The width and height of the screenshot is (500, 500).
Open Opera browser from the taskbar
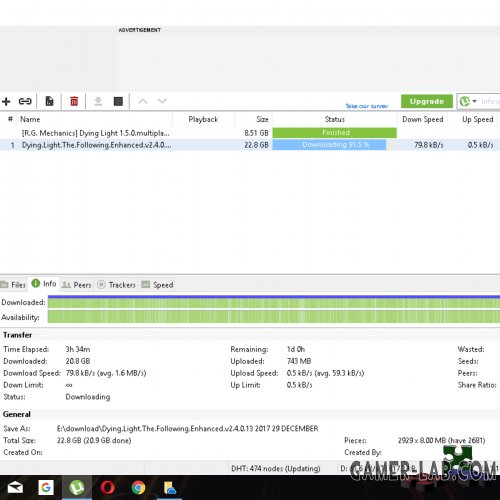tap(107, 488)
